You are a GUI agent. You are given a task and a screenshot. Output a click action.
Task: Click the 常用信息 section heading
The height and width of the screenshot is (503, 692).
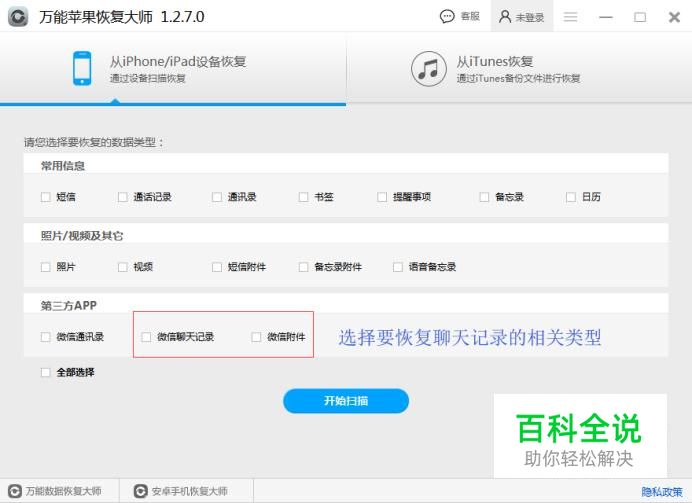[x=63, y=166]
